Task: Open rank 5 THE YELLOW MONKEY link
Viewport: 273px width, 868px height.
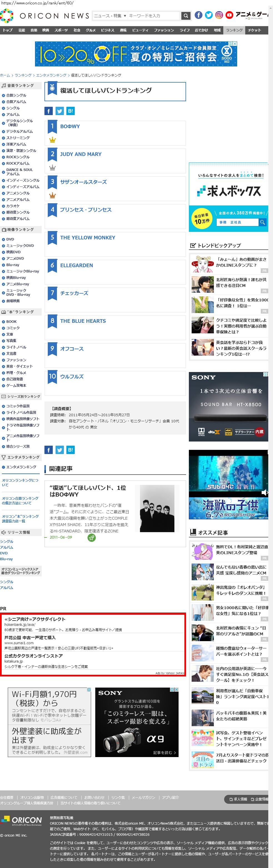Action: tap(87, 237)
